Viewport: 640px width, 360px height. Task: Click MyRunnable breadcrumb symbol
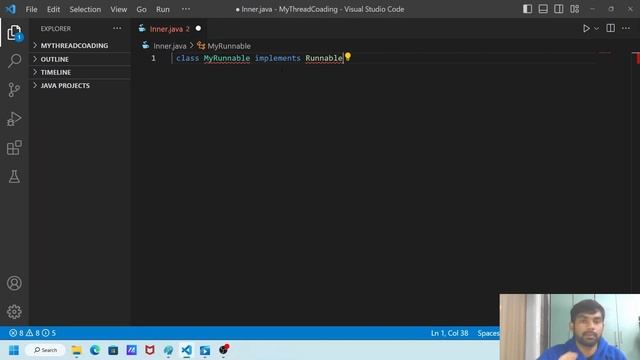229,46
